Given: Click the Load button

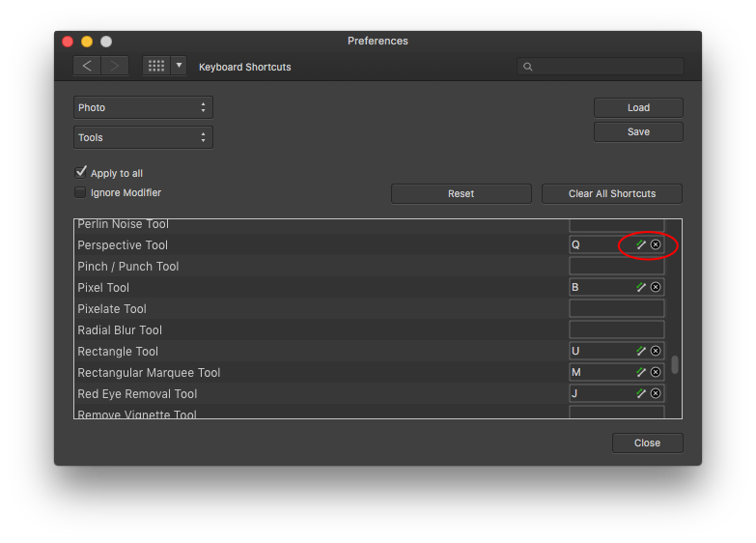Looking at the screenshot, I should pyautogui.click(x=638, y=107).
